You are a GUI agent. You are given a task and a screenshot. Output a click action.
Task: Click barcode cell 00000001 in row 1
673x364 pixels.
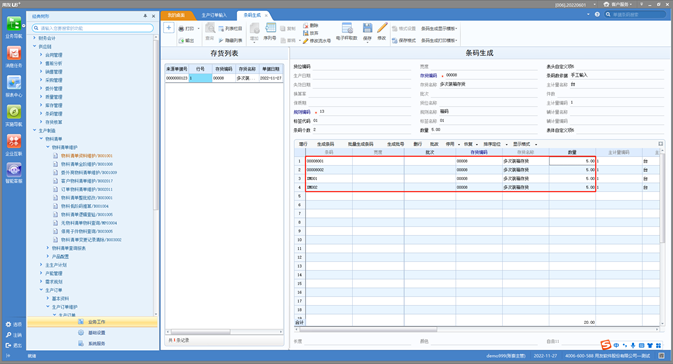pyautogui.click(x=329, y=161)
